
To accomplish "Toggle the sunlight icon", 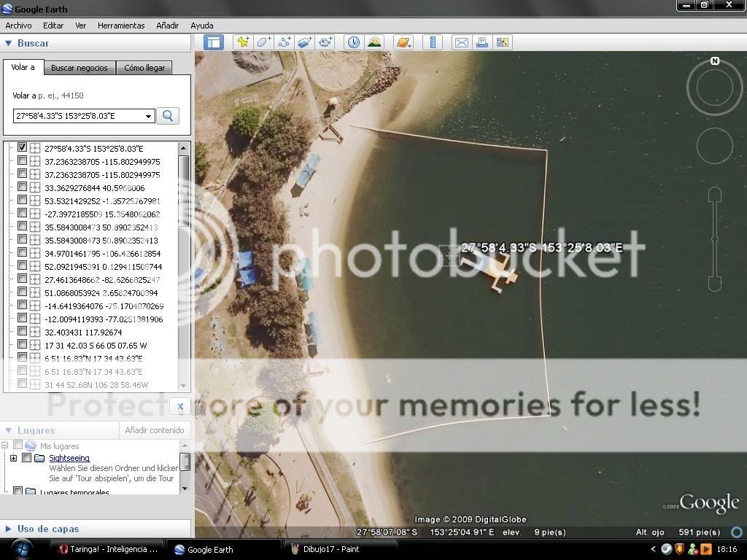I will point(374,42).
